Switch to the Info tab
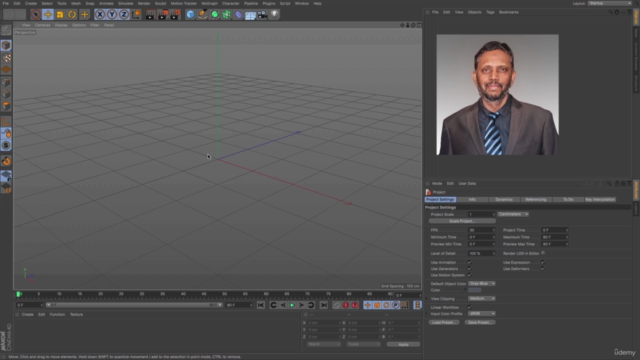 472,200
